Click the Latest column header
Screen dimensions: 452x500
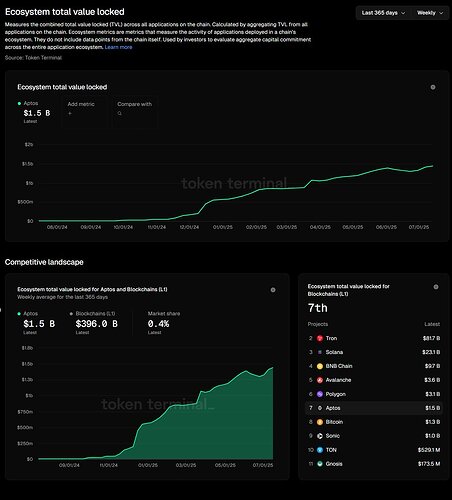(x=432, y=324)
